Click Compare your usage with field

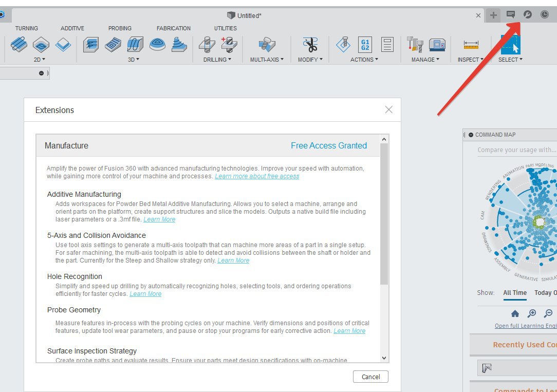tap(517, 150)
